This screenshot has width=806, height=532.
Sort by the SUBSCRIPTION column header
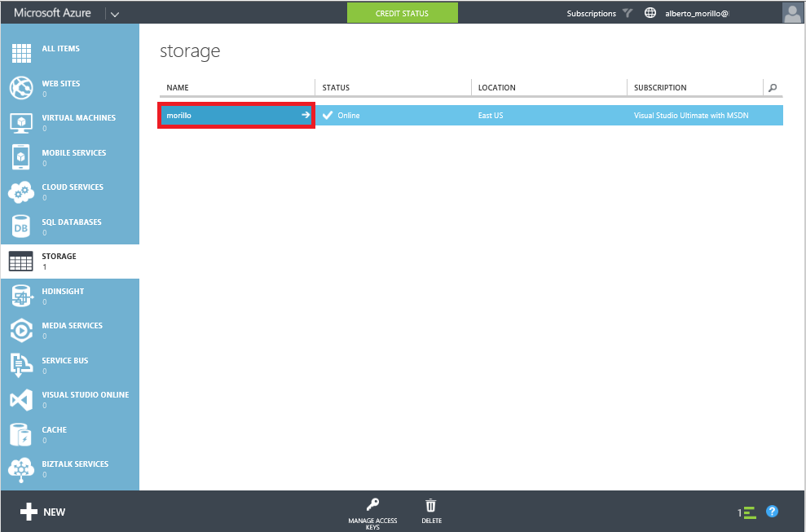660,87
